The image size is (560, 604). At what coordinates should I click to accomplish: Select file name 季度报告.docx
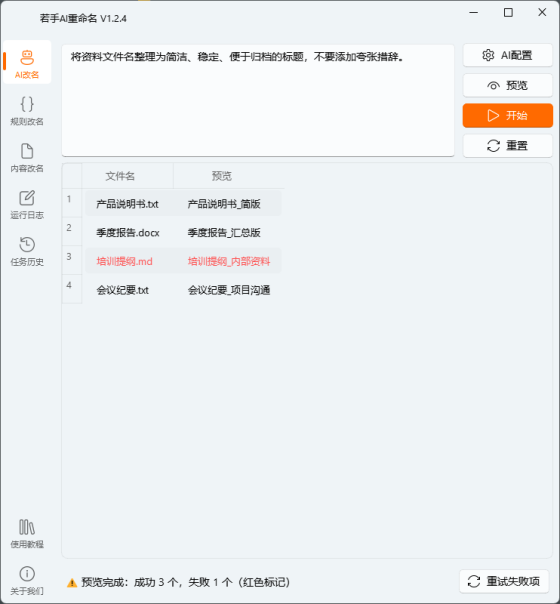(128, 233)
